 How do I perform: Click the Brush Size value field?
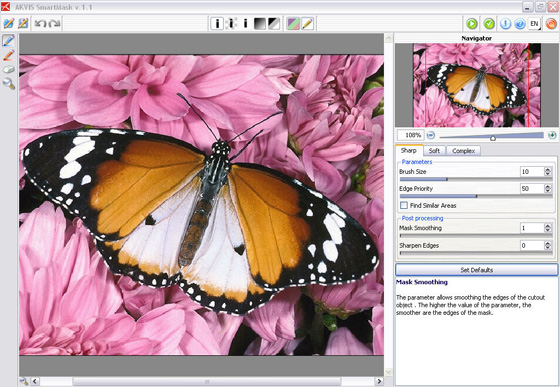531,171
